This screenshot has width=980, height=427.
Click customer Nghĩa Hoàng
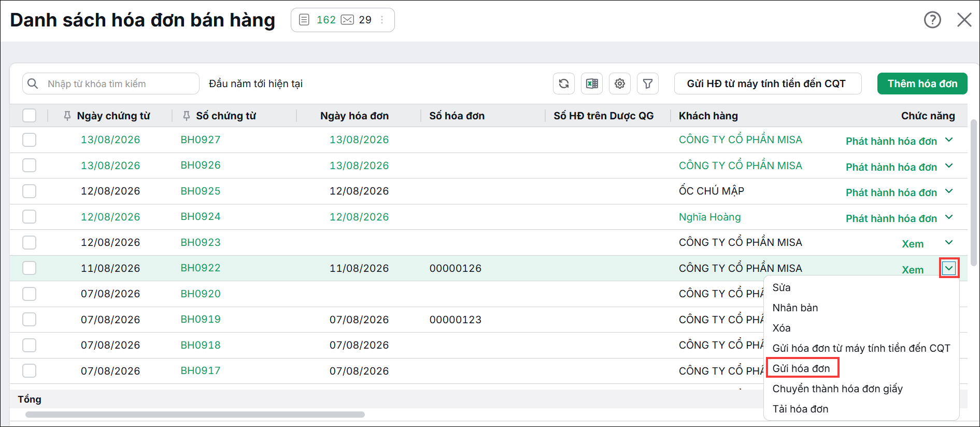click(x=709, y=217)
